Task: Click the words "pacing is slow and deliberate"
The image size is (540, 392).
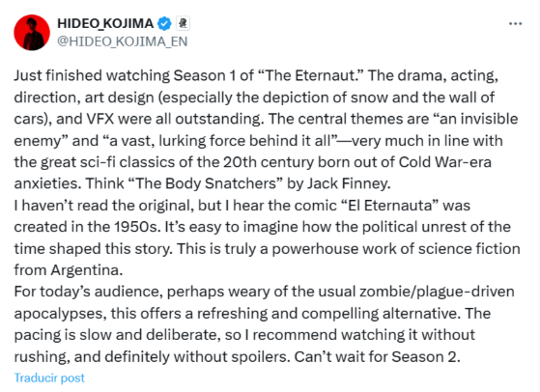Action: tap(117, 335)
